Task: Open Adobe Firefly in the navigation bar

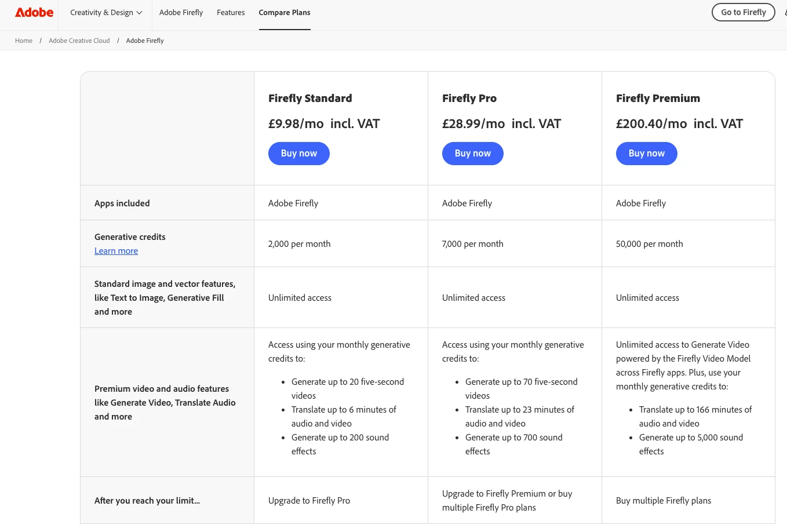Action: pos(181,13)
